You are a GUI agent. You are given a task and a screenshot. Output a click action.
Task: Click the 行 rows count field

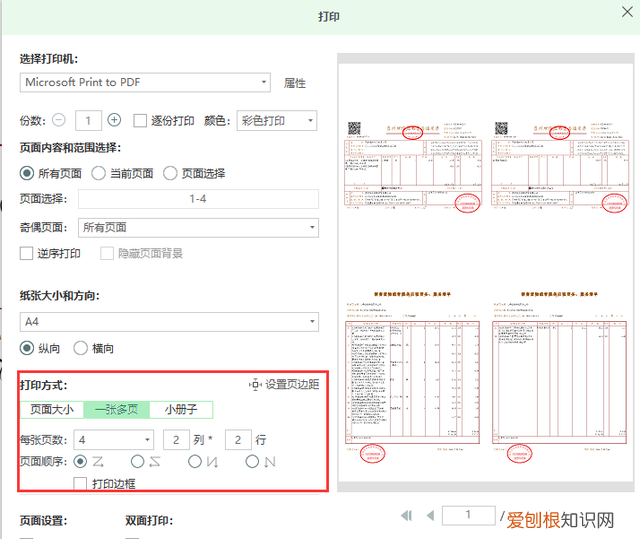(x=238, y=440)
